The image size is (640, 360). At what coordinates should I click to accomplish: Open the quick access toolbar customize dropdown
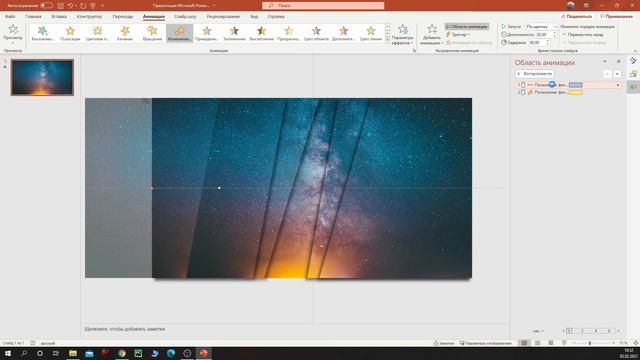[102, 6]
